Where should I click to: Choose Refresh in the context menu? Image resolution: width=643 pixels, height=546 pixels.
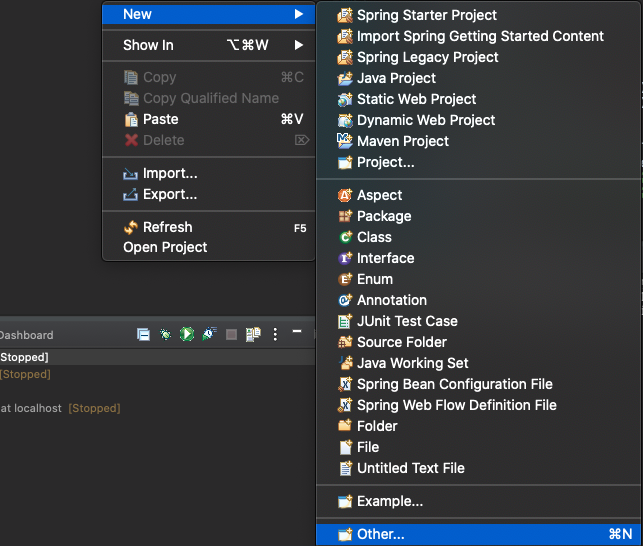(x=208, y=227)
